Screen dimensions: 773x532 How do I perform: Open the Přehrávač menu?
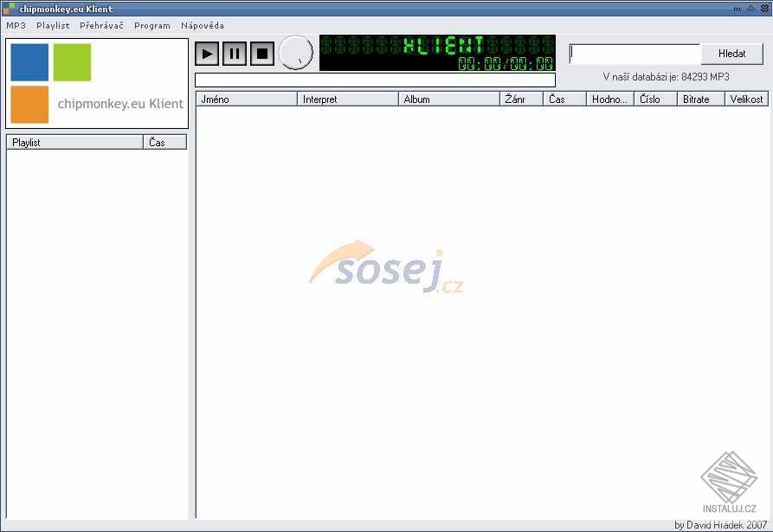101,25
